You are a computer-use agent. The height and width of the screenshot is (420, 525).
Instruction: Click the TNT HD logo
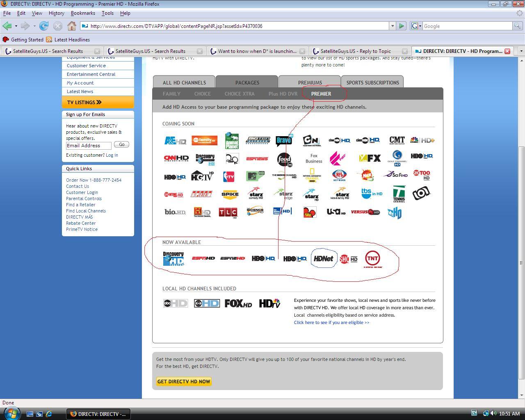tap(373, 259)
